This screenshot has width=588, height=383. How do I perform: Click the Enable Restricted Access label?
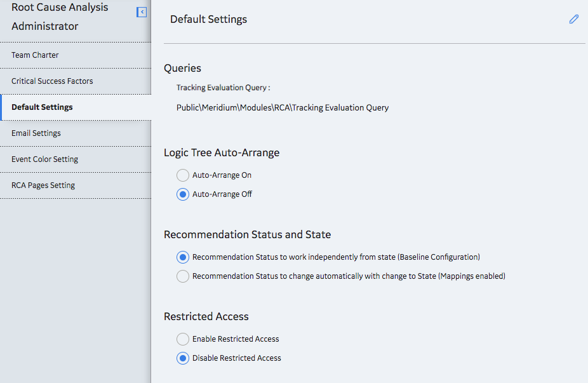236,339
